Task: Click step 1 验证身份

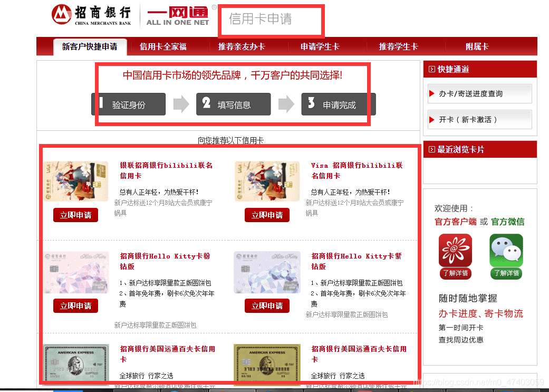Action: (129, 104)
